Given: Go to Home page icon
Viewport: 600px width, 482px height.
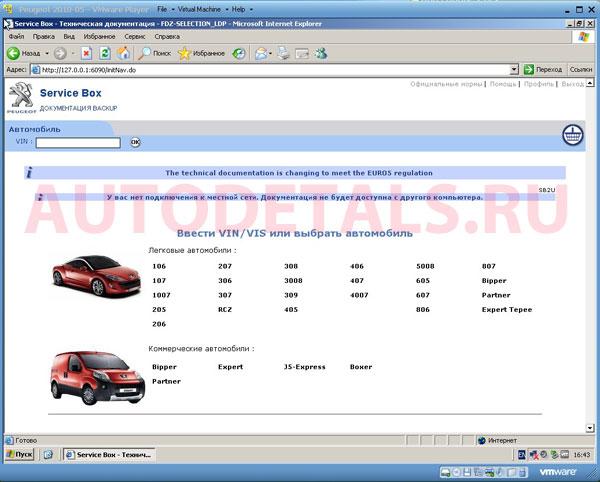Looking at the screenshot, I should [123, 53].
